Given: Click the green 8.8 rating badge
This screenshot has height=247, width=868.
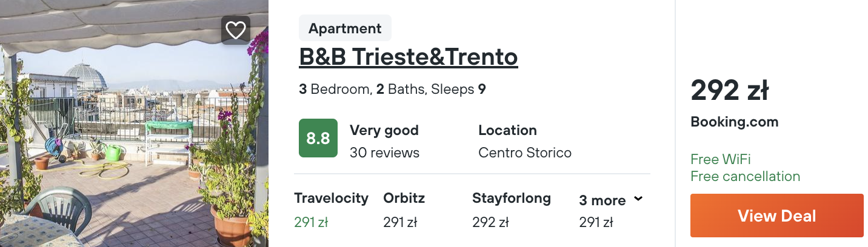Looking at the screenshot, I should pyautogui.click(x=318, y=138).
